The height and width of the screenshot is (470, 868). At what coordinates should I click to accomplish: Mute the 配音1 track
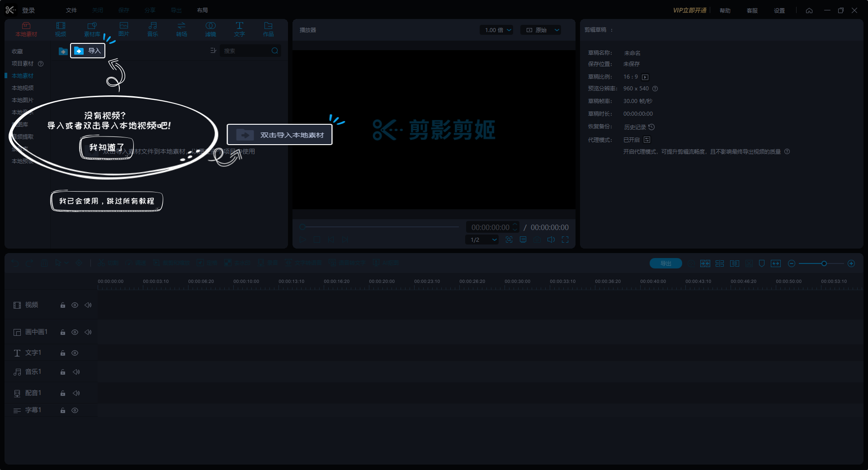click(76, 394)
